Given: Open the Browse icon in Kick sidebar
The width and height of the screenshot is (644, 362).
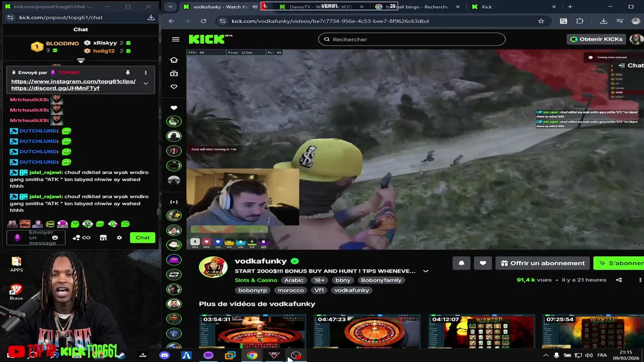Looking at the screenshot, I should [x=174, y=73].
